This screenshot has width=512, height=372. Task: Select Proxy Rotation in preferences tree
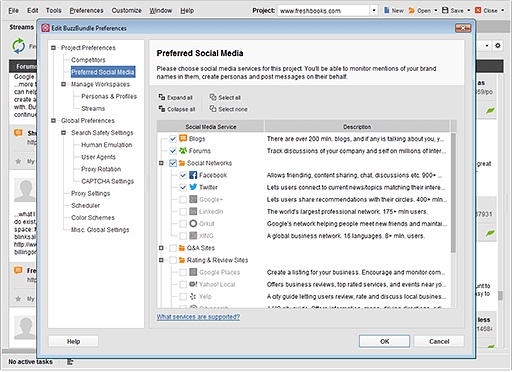101,169
